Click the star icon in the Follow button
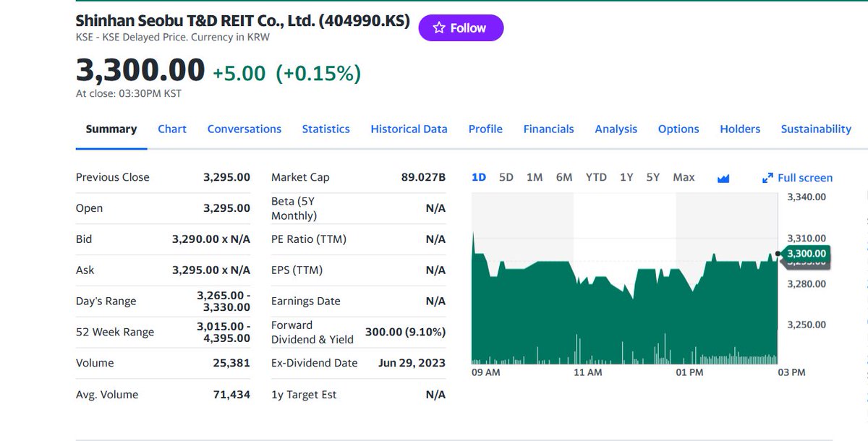This screenshot has height=441, width=868. tap(438, 27)
